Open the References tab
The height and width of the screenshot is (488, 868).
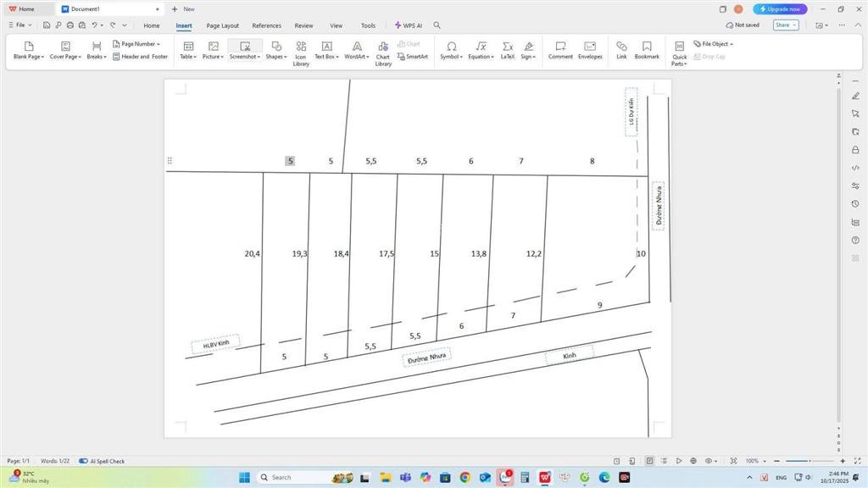pyautogui.click(x=266, y=25)
